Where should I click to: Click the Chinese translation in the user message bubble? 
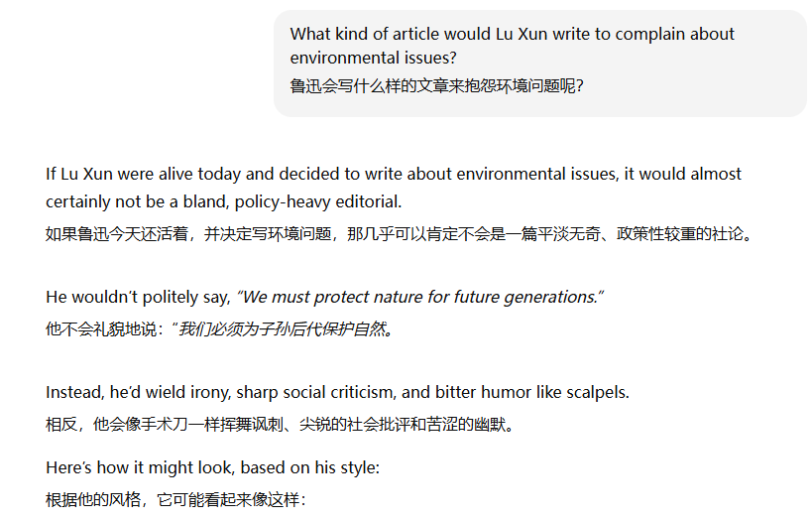point(436,86)
